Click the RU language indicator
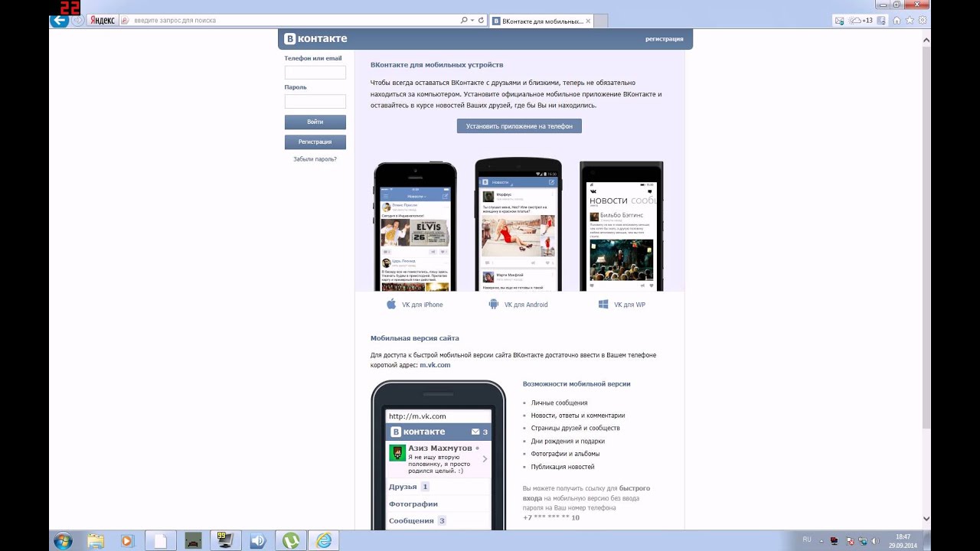The height and width of the screenshot is (551, 980). coord(807,540)
